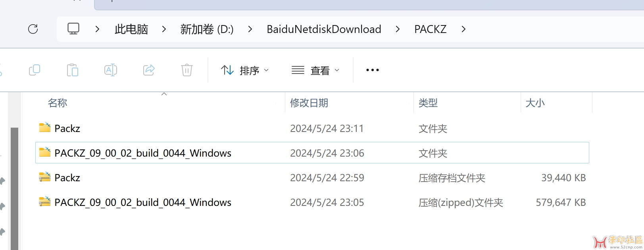The width and height of the screenshot is (644, 250).
Task: Sort by the 类型 column header
Action: pyautogui.click(x=428, y=103)
